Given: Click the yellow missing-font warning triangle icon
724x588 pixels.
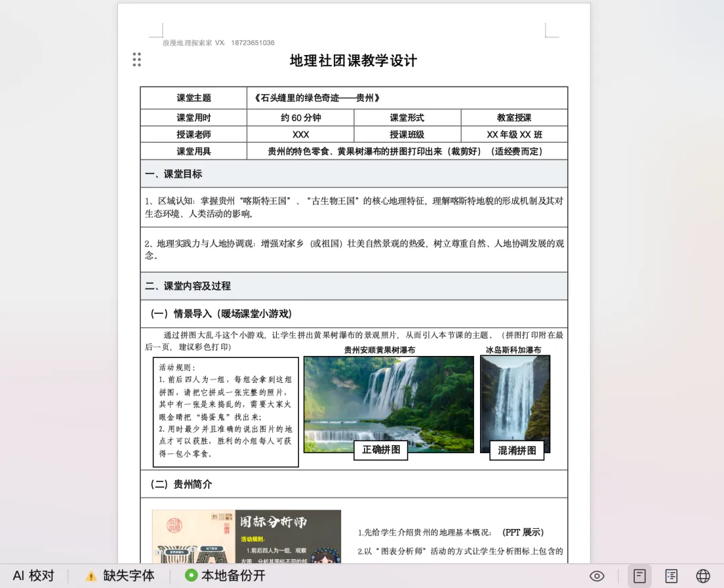Looking at the screenshot, I should [91, 576].
